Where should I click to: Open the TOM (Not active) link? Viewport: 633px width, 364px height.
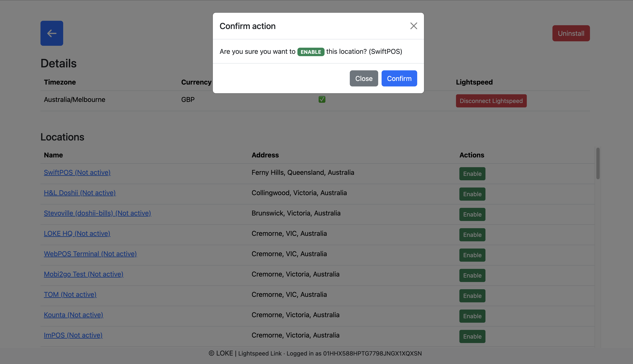70,295
